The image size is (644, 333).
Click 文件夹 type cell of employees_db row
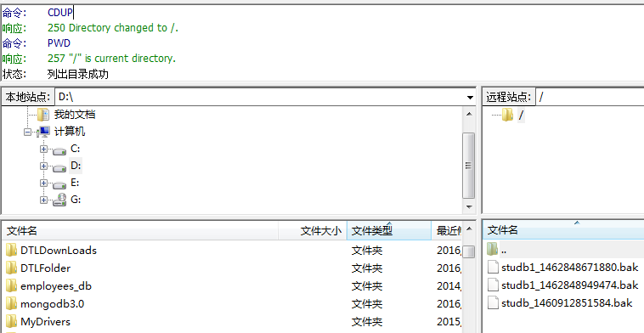[367, 286]
